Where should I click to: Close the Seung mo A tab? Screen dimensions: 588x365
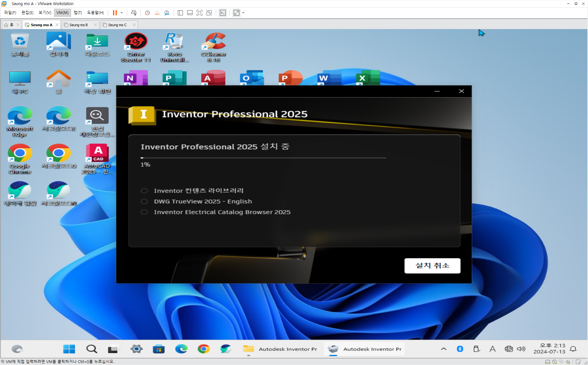tap(57, 25)
